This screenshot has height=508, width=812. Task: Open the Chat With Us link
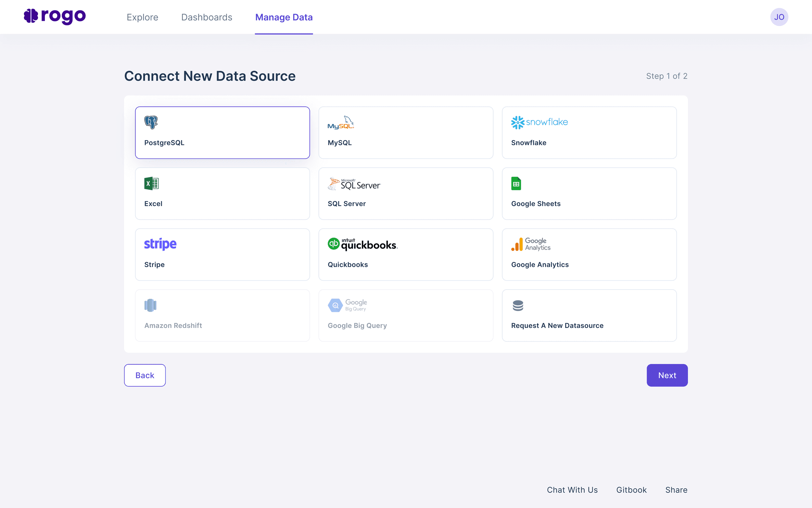pyautogui.click(x=572, y=490)
